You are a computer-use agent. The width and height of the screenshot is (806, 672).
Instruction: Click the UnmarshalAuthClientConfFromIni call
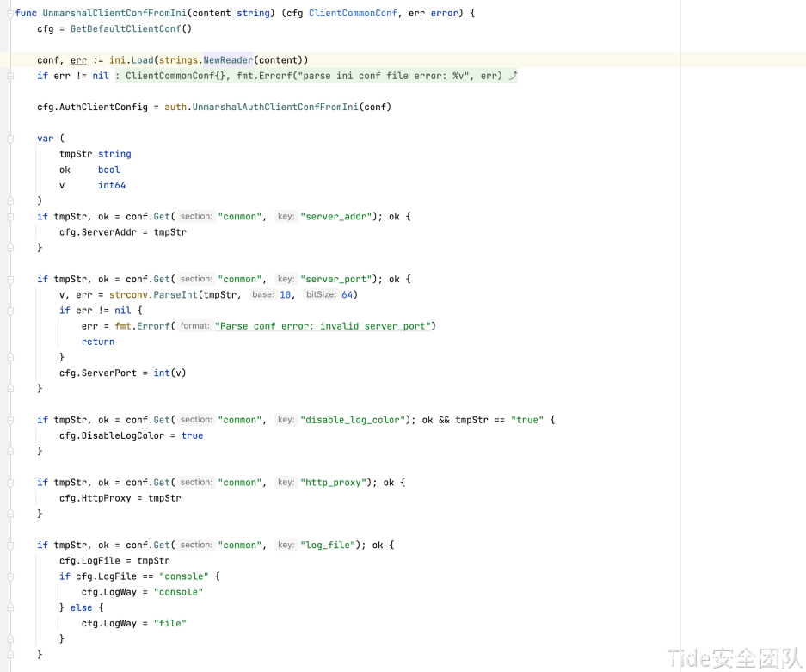(275, 108)
